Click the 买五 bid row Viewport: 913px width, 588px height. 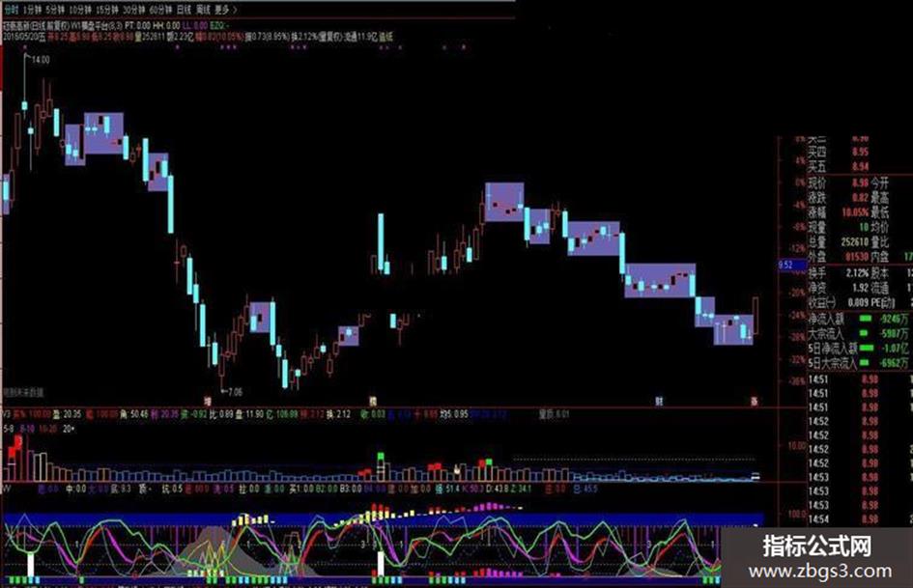coord(839,167)
